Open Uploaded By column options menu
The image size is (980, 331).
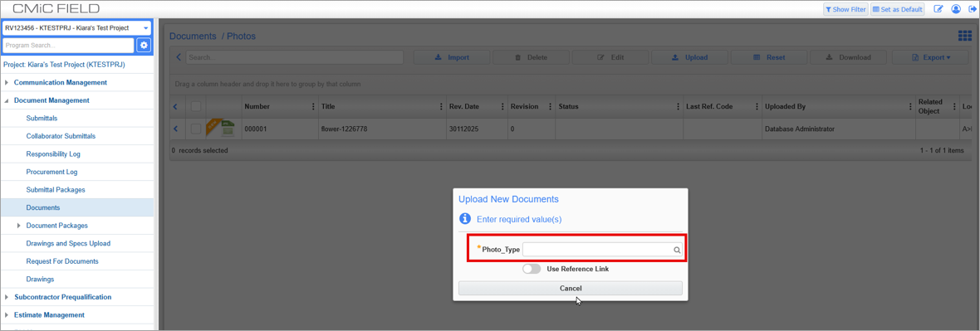[910, 107]
